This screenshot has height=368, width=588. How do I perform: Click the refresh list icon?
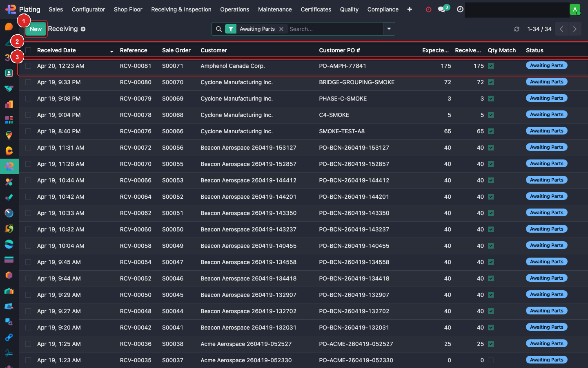point(517,29)
